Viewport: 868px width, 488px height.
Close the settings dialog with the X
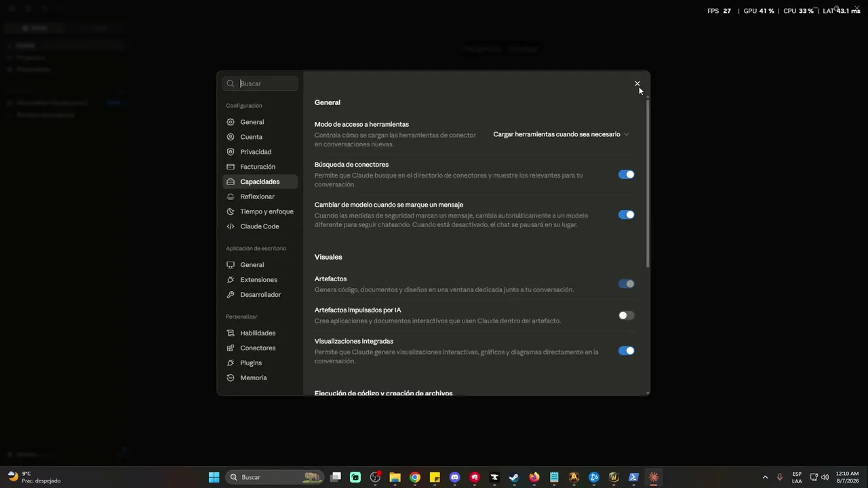coord(637,83)
